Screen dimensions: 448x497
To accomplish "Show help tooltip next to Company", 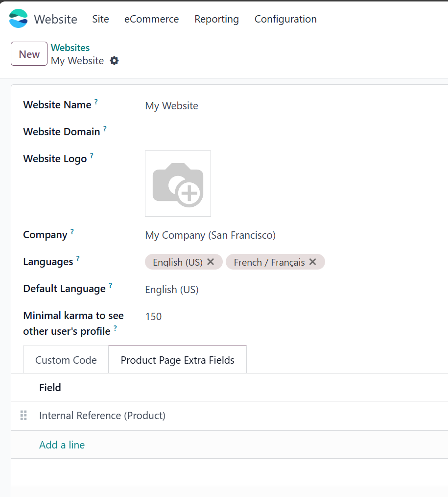I will 72,232.
